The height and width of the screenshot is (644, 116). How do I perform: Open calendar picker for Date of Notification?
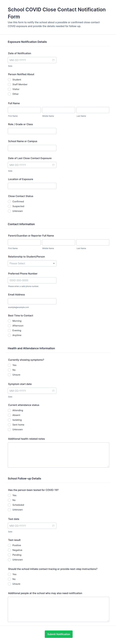(53, 60)
